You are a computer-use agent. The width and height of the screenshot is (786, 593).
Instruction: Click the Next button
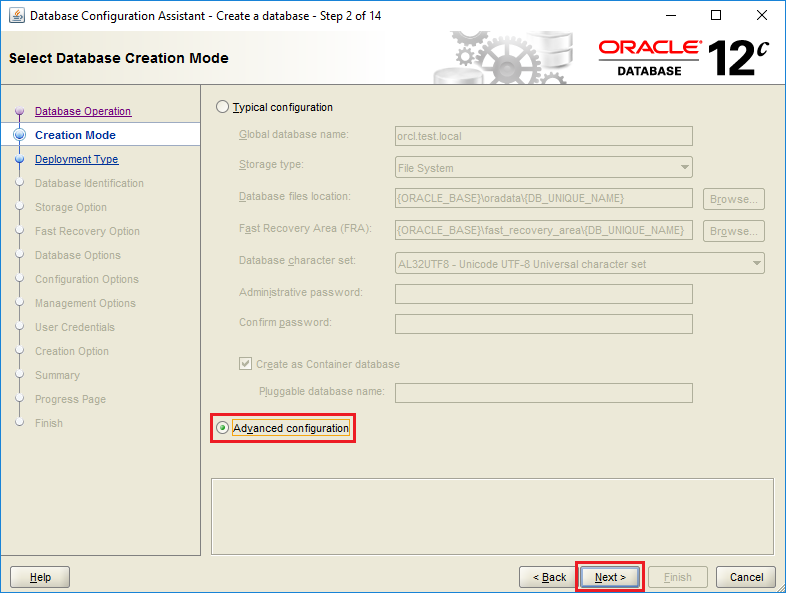point(610,577)
